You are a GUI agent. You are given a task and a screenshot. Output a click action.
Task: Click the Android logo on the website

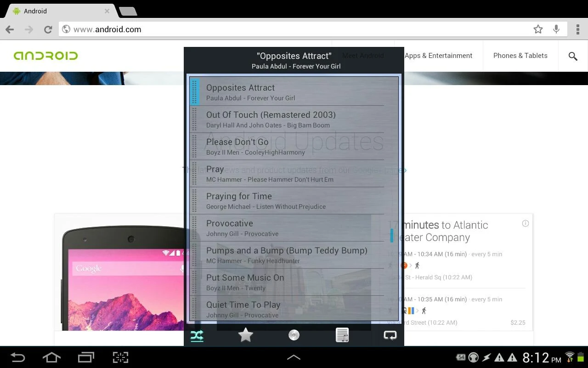pos(45,56)
